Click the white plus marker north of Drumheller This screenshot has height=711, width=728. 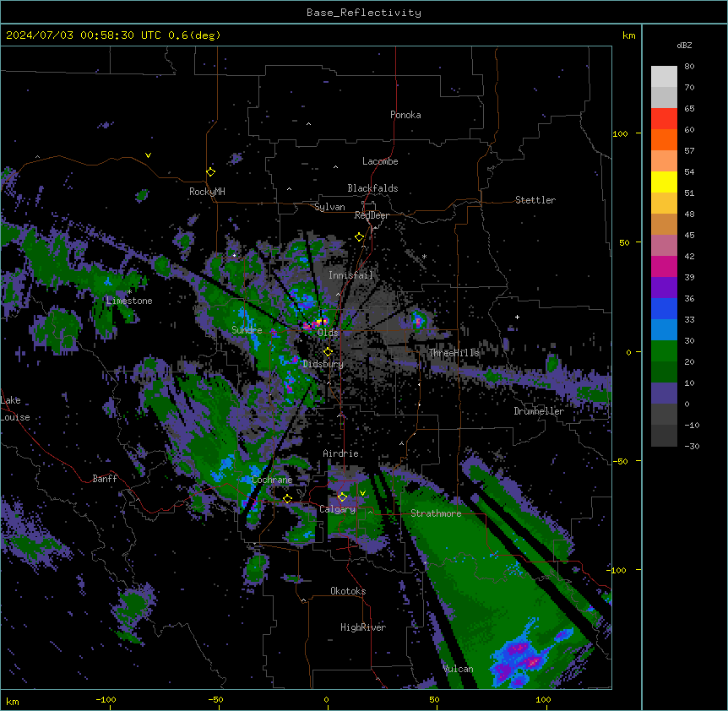(x=517, y=317)
